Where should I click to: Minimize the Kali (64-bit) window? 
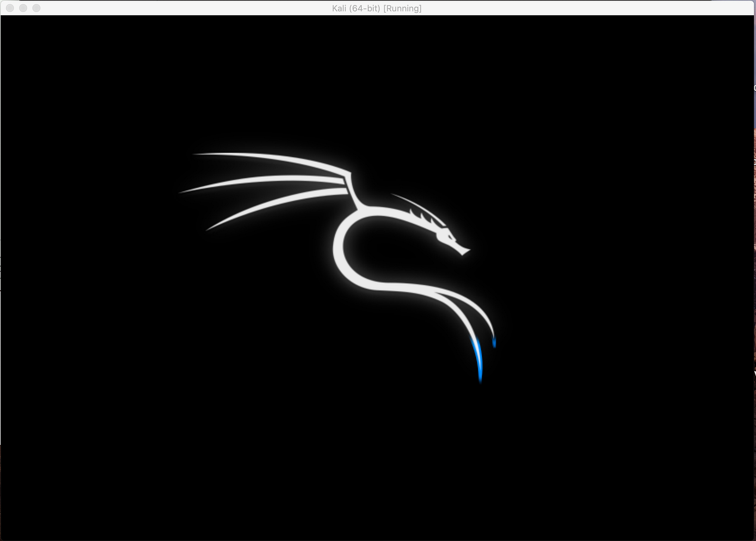tap(23, 8)
